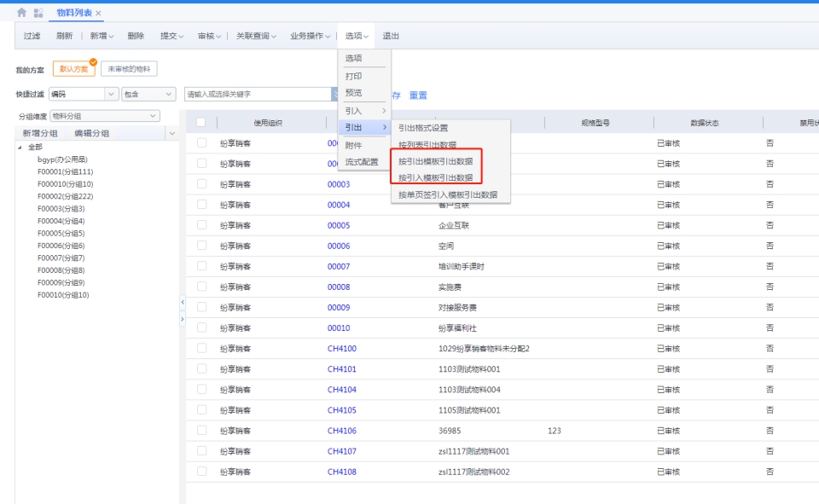
Task: Click the 刷新 toolbar button
Action: [64, 36]
